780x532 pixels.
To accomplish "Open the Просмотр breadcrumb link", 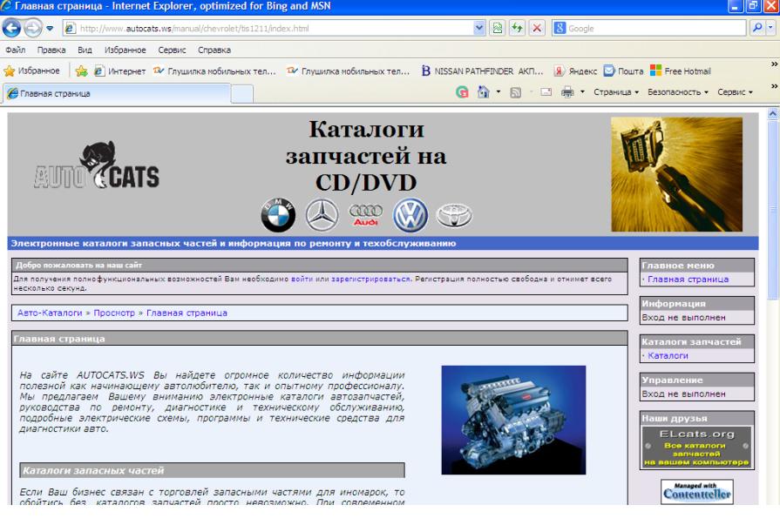I will pos(114,313).
